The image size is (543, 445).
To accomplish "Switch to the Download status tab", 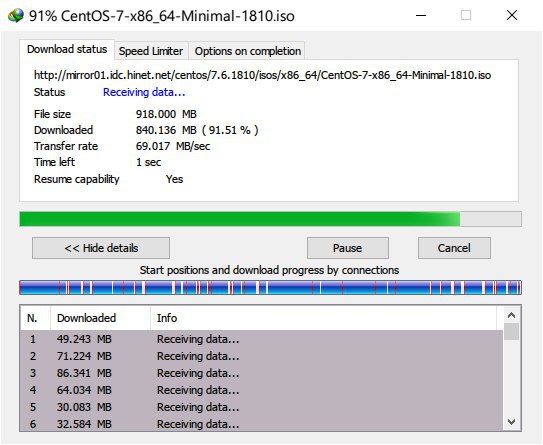I will point(67,50).
